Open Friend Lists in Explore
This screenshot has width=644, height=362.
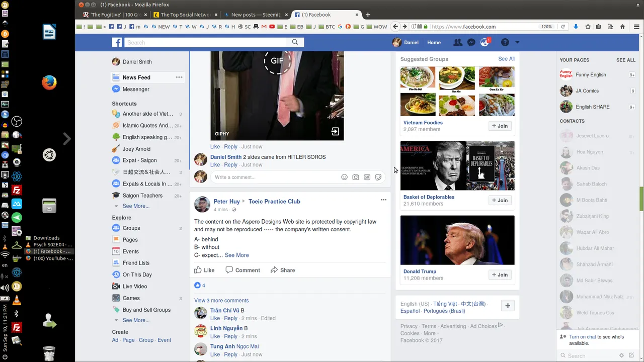pyautogui.click(x=136, y=263)
